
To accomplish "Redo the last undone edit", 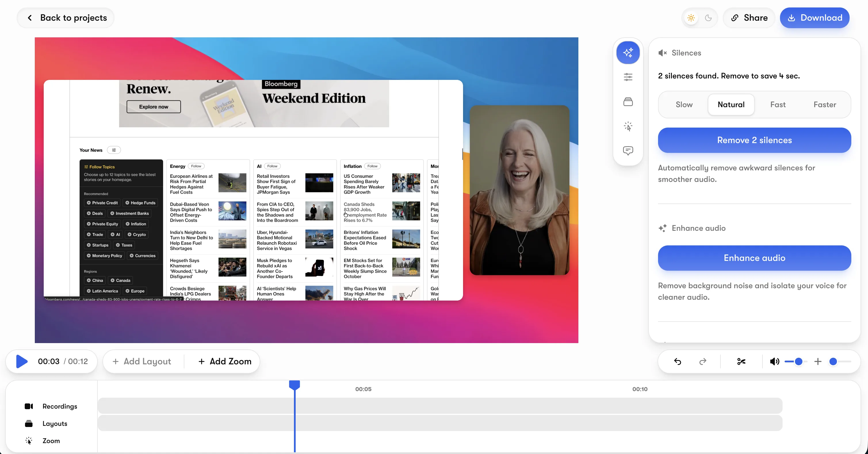I will [703, 361].
